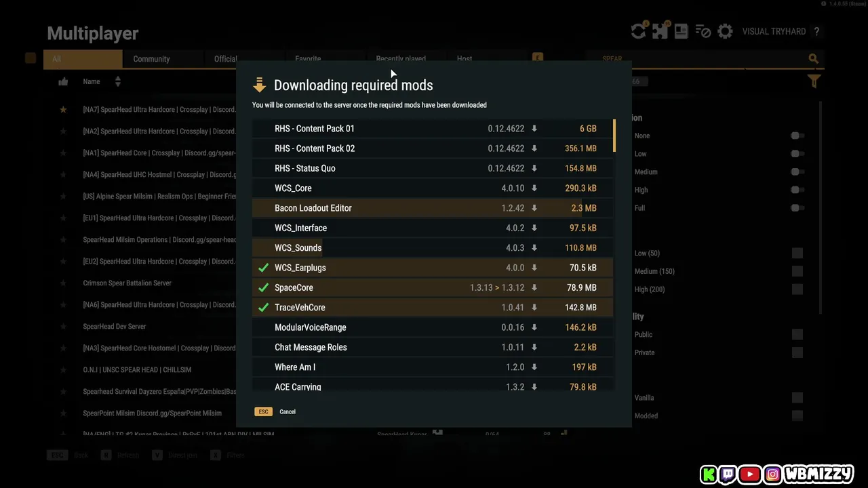Screen dimensions: 868x488
Task: Click green checkmark beside WCS_Earplugs
Action: point(263,268)
